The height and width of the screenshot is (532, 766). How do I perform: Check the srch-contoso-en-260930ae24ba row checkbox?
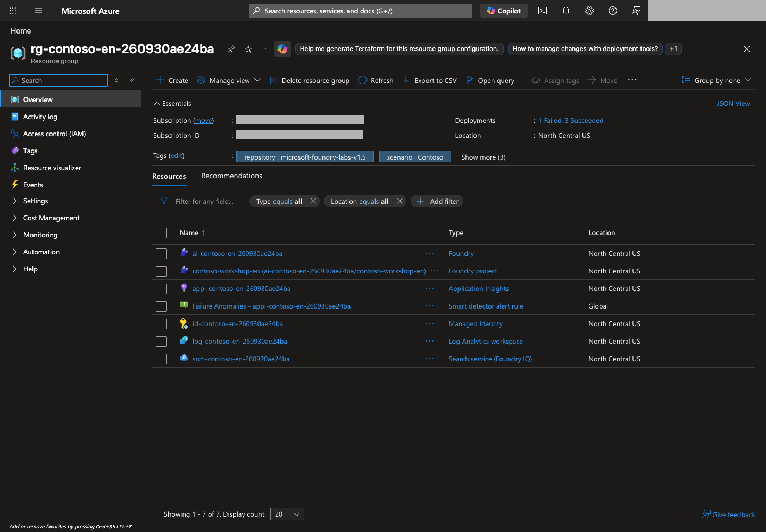point(162,359)
